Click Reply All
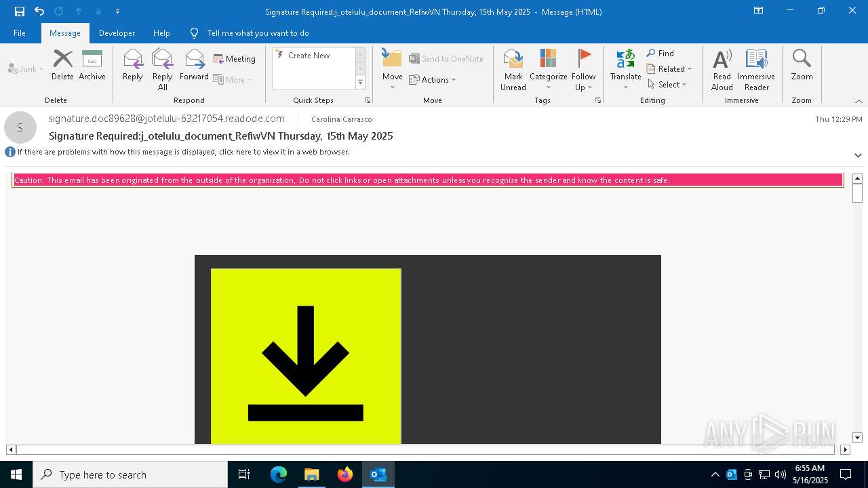The width and height of the screenshot is (868, 488). (163, 70)
